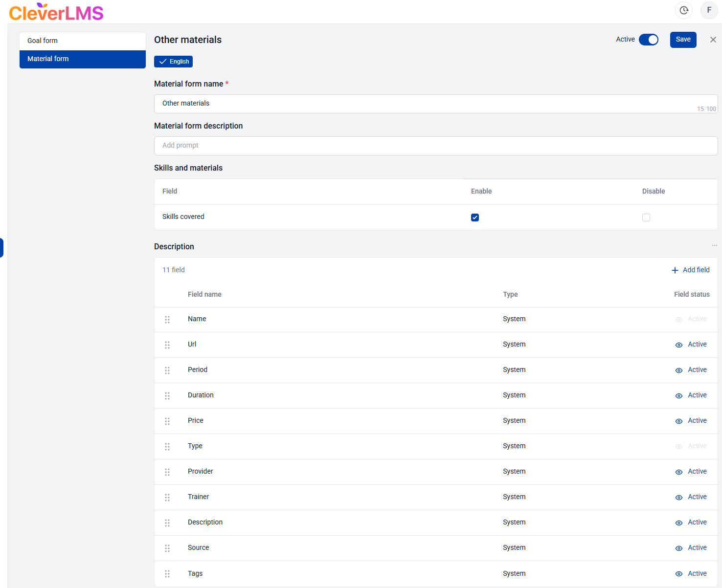
Task: Toggle the Active form switch
Action: (649, 40)
